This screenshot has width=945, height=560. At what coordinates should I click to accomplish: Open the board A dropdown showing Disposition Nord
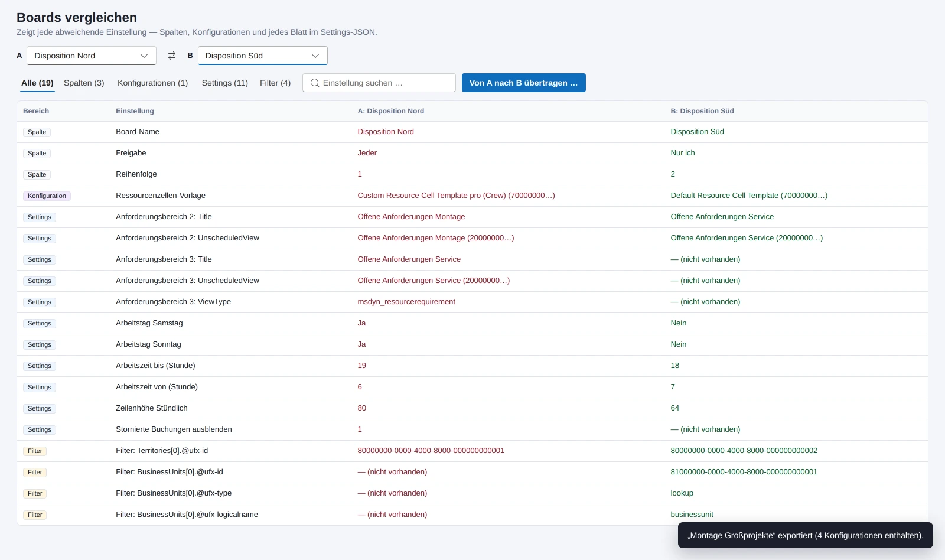pyautogui.click(x=92, y=56)
